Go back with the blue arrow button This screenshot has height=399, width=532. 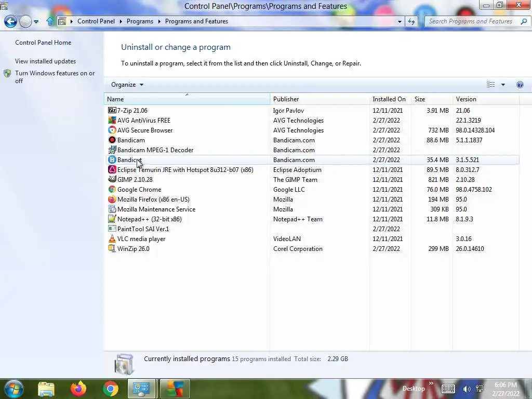point(10,21)
